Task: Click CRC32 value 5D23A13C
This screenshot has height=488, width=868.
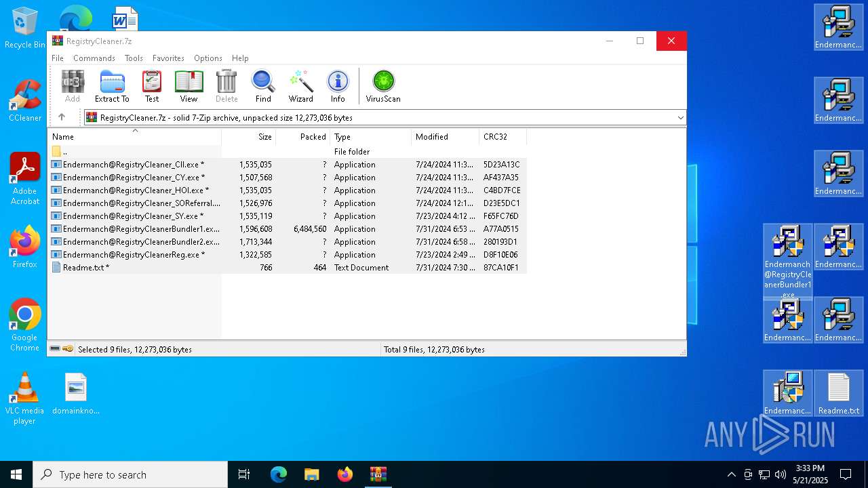Action: click(x=501, y=165)
